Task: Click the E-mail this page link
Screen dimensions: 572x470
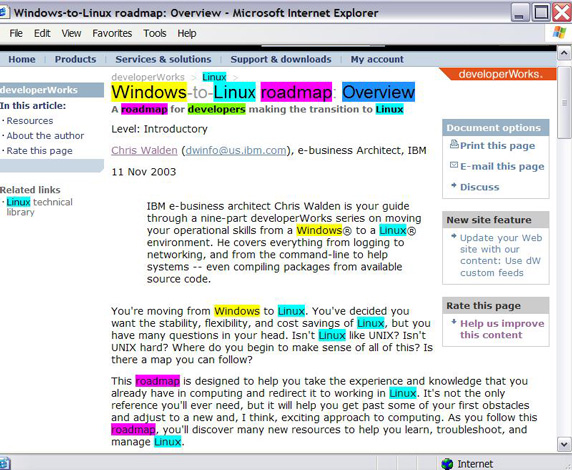Action: 502,166
